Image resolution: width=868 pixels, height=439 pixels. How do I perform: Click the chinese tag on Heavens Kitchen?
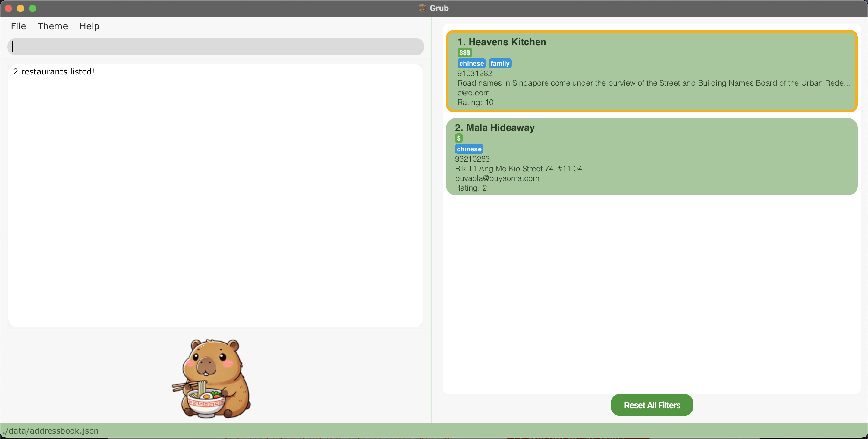point(471,63)
